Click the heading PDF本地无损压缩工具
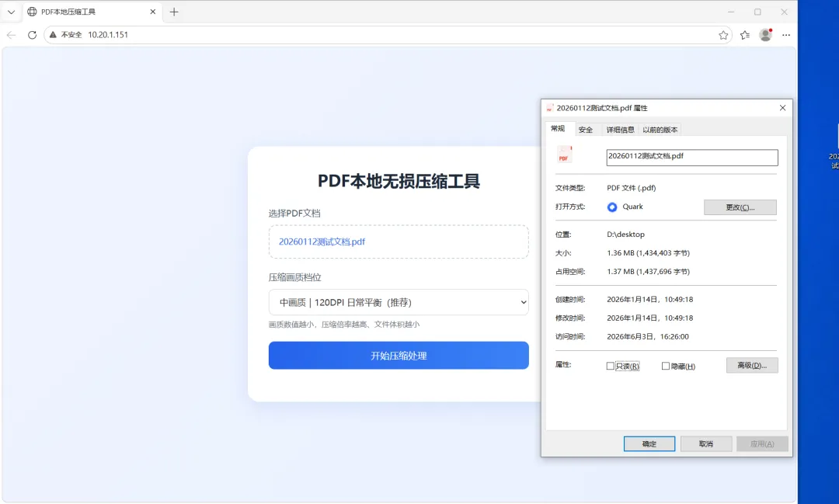 (x=399, y=181)
